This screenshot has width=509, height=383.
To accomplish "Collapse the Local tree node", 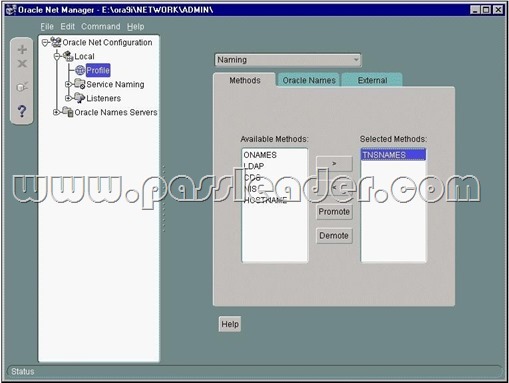I will [57, 56].
